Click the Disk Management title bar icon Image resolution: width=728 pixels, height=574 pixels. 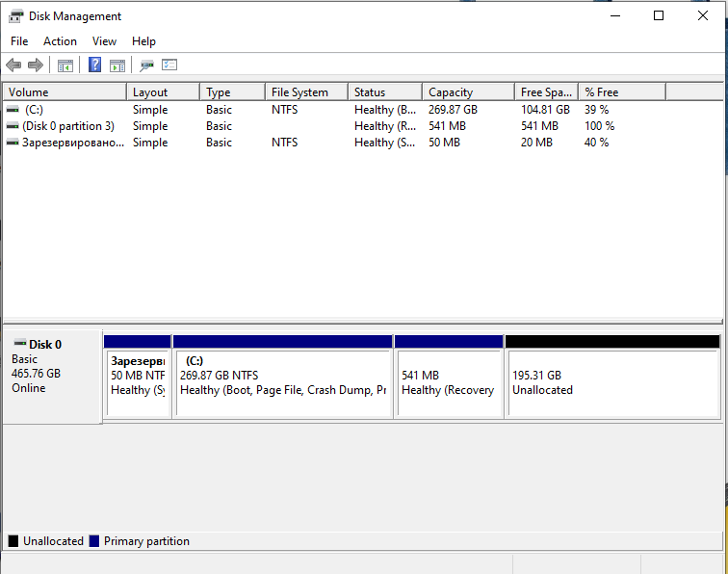click(15, 16)
